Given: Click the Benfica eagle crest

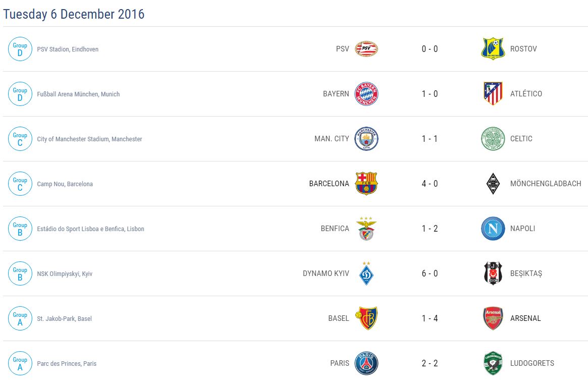Looking at the screenshot, I should (366, 229).
